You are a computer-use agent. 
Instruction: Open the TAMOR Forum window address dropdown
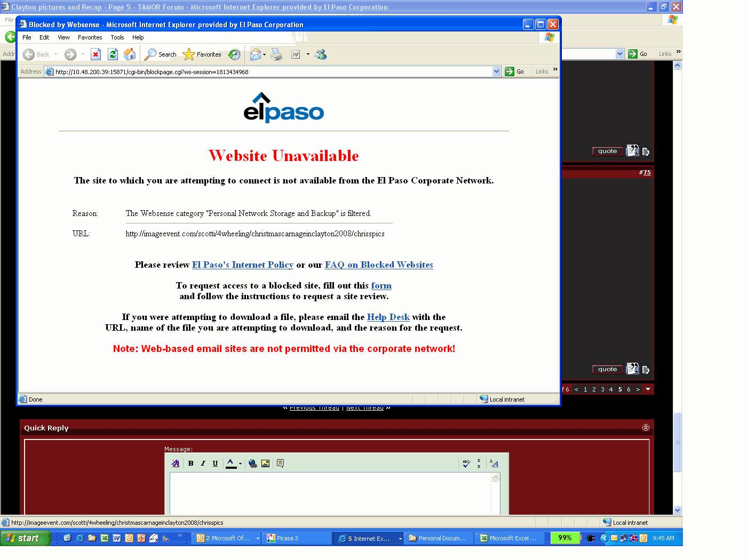[x=619, y=54]
